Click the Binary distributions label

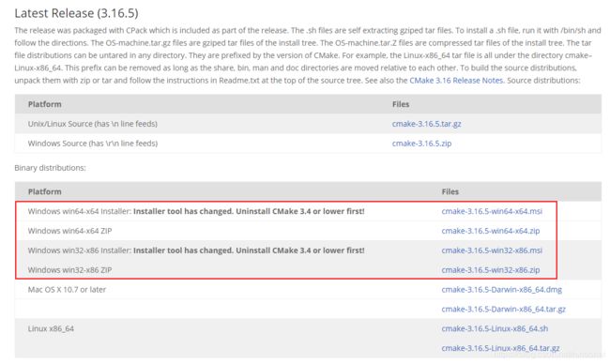tap(50, 168)
